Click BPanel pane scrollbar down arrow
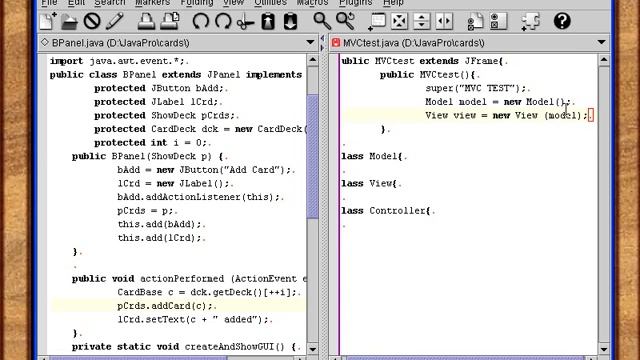The image size is (640, 360). pyautogui.click(x=313, y=349)
